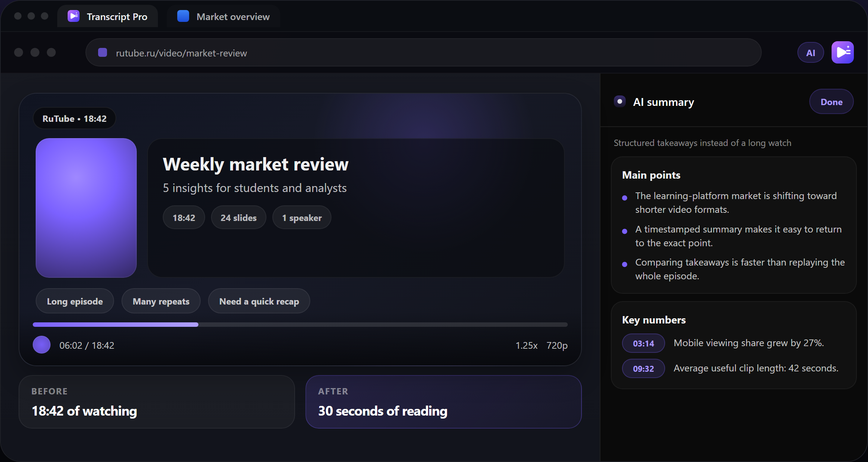Click '5 insights for students and analysts'

click(255, 188)
